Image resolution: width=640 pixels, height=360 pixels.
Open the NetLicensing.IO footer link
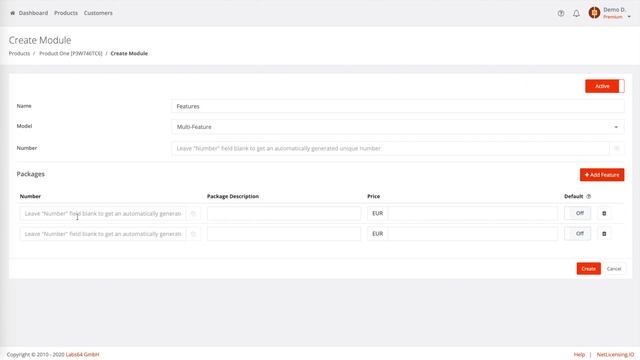615,354
